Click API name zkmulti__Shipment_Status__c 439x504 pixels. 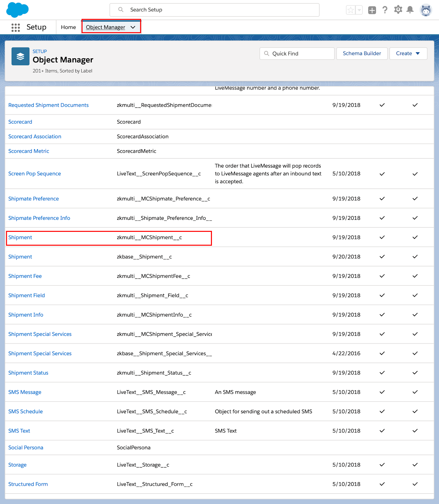tap(154, 373)
